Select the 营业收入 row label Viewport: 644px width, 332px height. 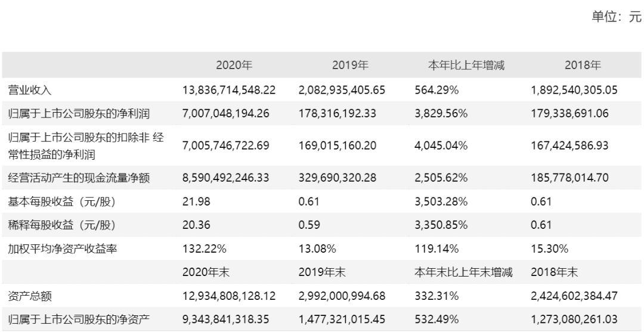(30, 91)
